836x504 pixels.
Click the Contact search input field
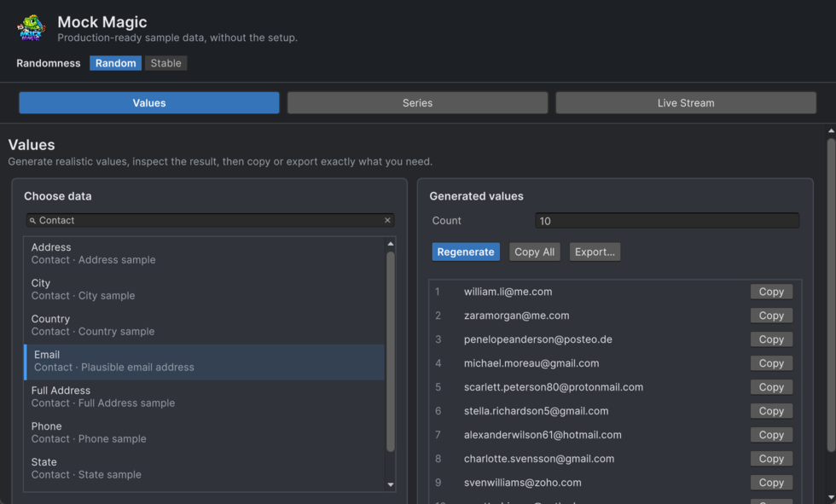point(210,220)
